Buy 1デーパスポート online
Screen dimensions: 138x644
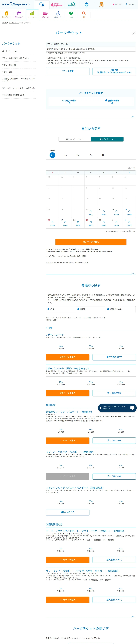click(68, 357)
